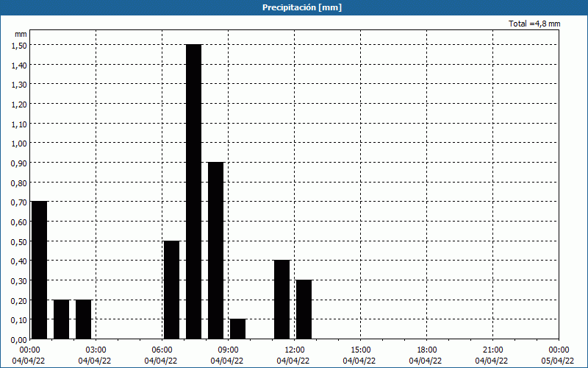This screenshot has height=368, width=588.
Task: Click the y-axis value 1,40
Action: point(19,66)
